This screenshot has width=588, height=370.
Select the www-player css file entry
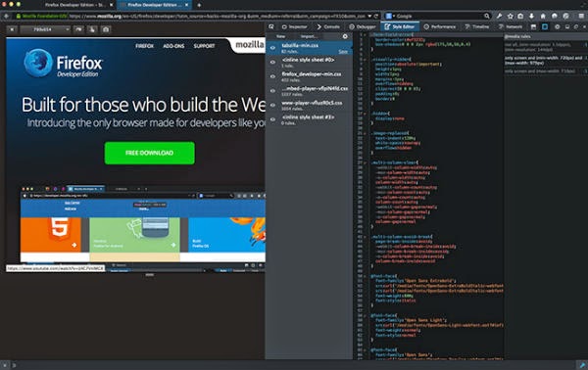point(309,106)
